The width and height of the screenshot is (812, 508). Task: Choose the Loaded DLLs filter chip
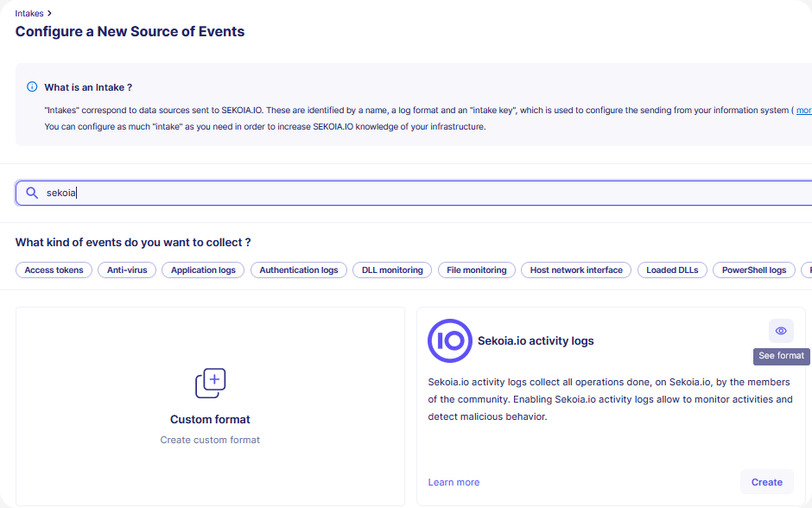coord(672,270)
